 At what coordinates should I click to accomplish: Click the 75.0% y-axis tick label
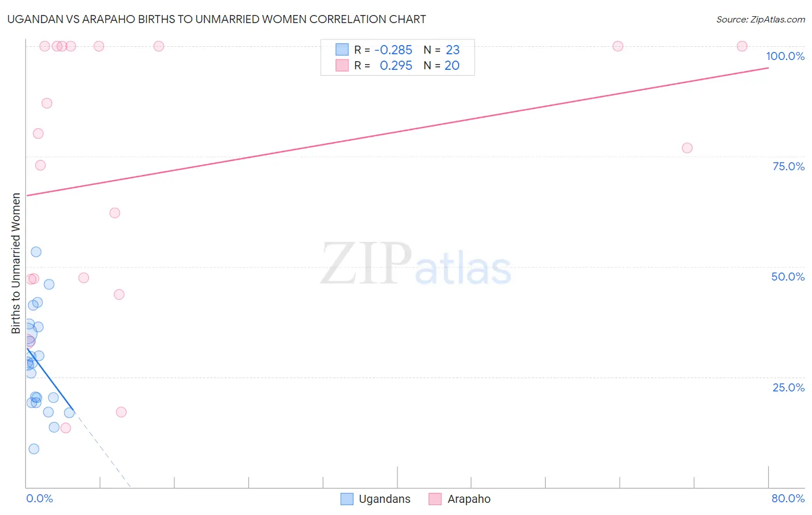click(788, 167)
